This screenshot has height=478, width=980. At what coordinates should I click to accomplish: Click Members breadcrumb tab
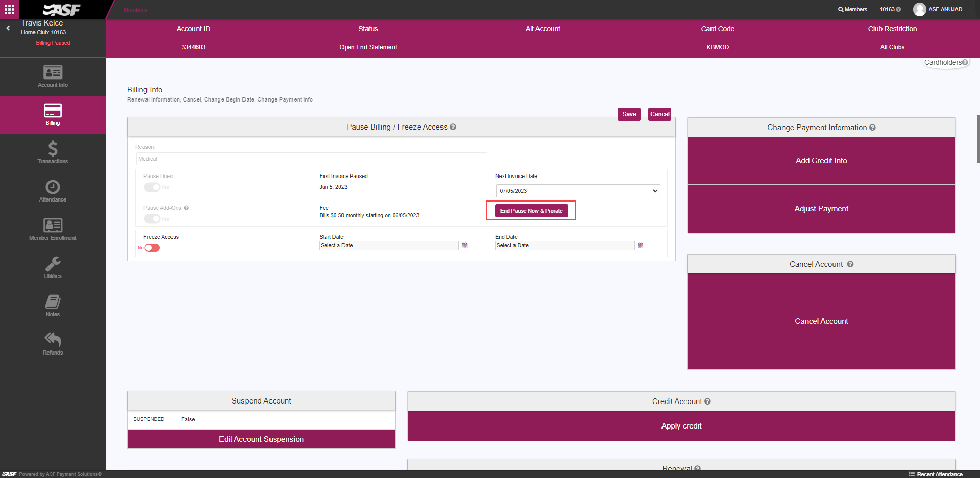135,10
